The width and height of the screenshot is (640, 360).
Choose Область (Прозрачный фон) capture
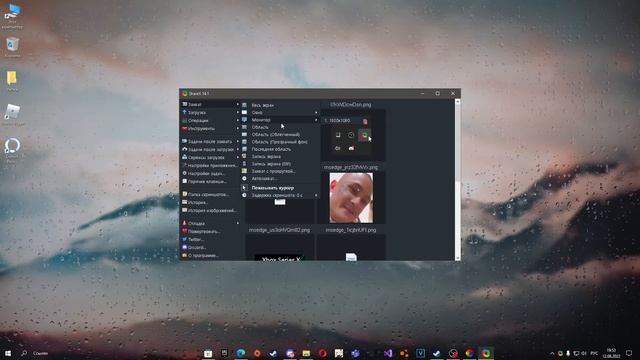[280, 142]
